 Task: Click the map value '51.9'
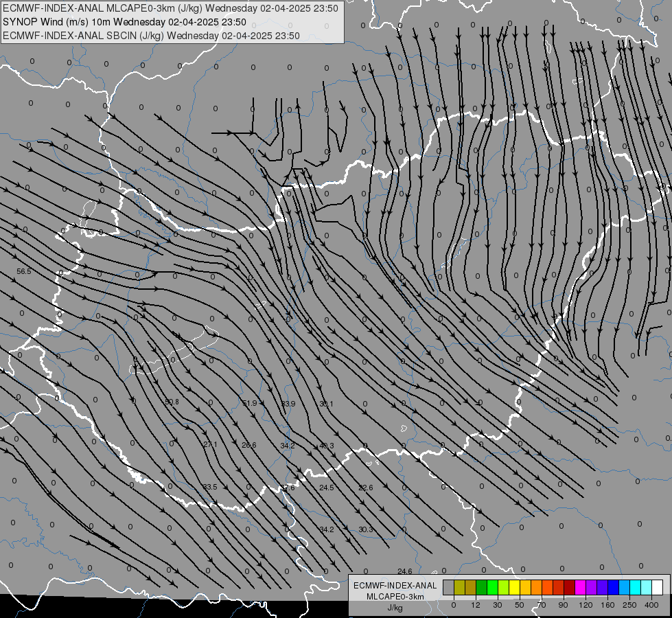(249, 403)
